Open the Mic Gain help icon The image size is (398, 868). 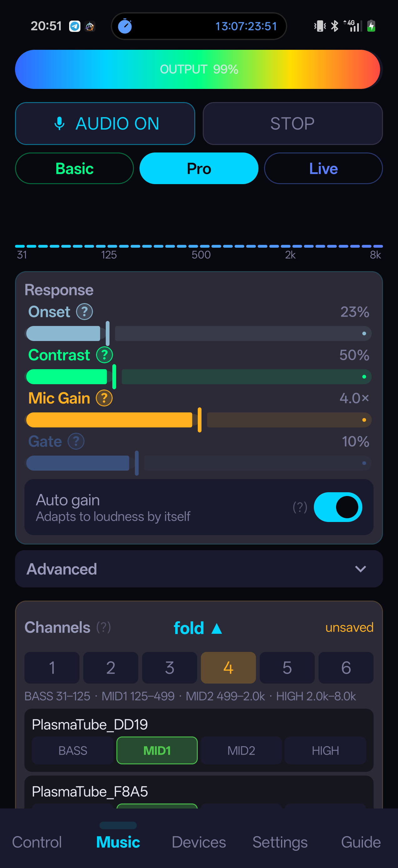pos(104,398)
